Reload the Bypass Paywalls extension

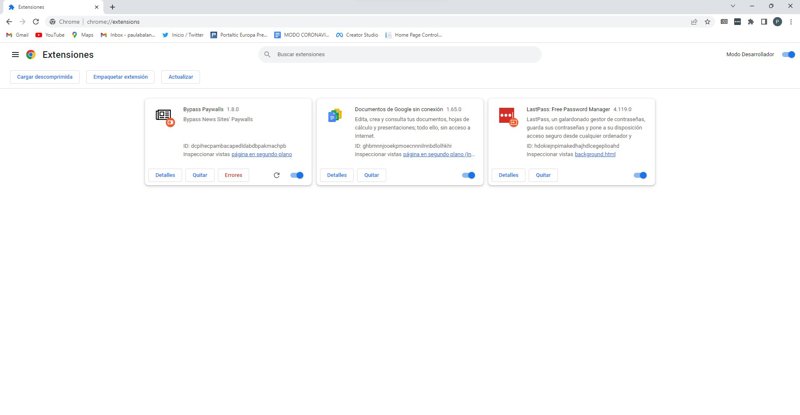276,175
